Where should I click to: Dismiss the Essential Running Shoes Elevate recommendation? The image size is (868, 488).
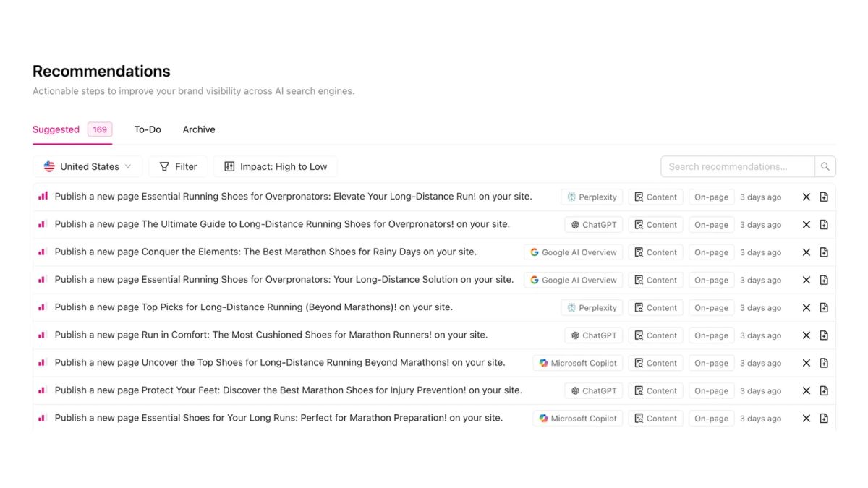click(x=807, y=197)
